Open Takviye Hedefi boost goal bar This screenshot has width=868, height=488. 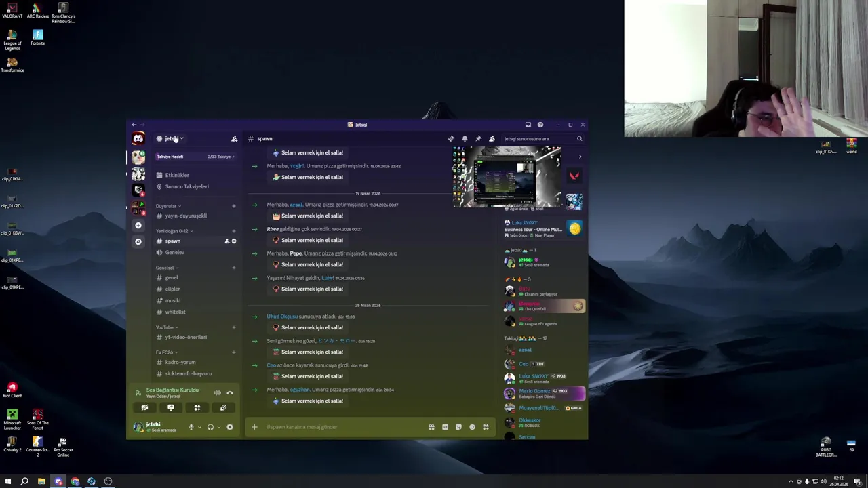pyautogui.click(x=196, y=157)
